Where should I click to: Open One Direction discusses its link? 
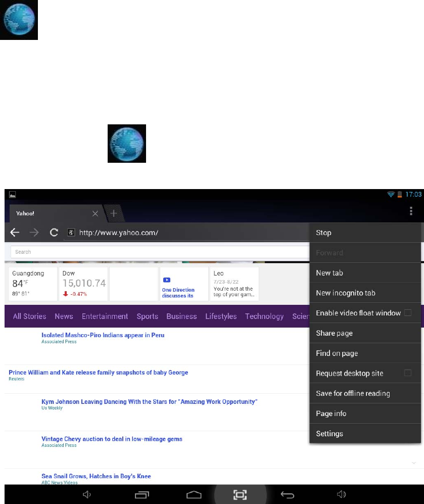pos(178,293)
